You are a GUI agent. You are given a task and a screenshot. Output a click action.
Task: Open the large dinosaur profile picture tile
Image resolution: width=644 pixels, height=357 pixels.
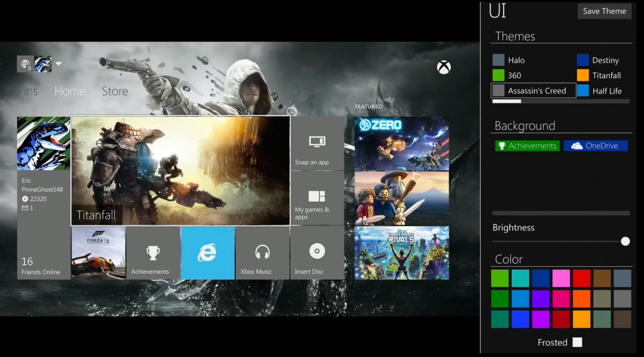tap(44, 143)
